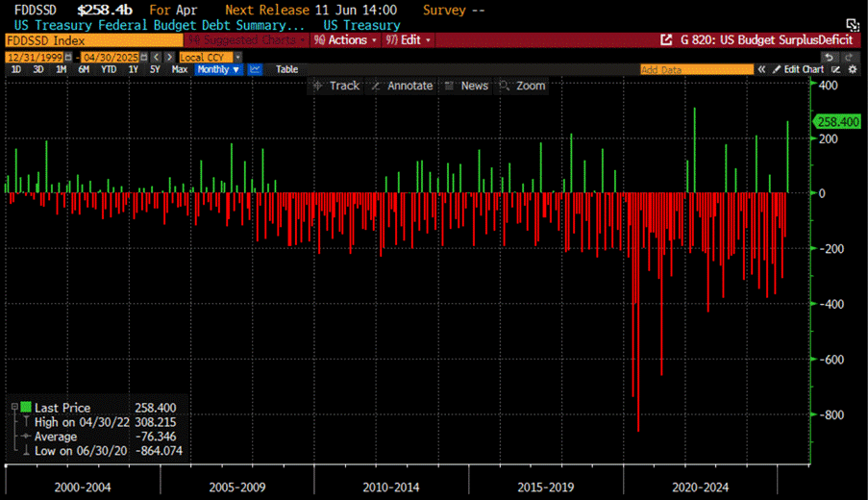Collapse the Add Data panel with double chevron
This screenshot has height=500, width=868.
[x=761, y=69]
